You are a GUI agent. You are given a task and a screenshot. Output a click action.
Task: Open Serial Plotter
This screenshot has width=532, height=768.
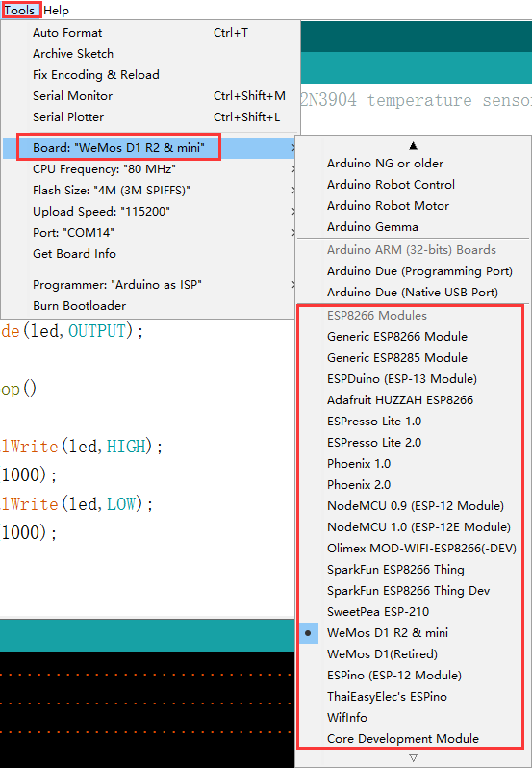click(151, 116)
